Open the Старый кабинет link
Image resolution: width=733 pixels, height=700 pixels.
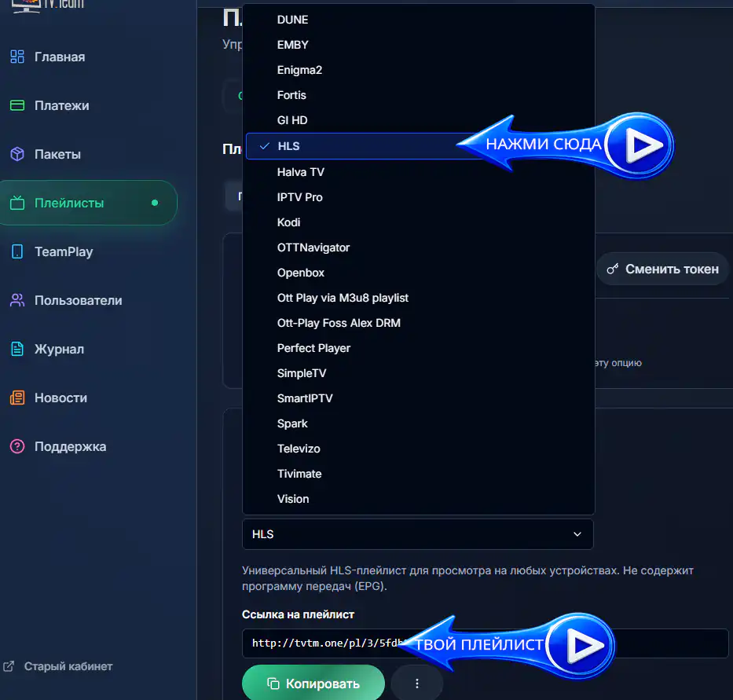58,666
